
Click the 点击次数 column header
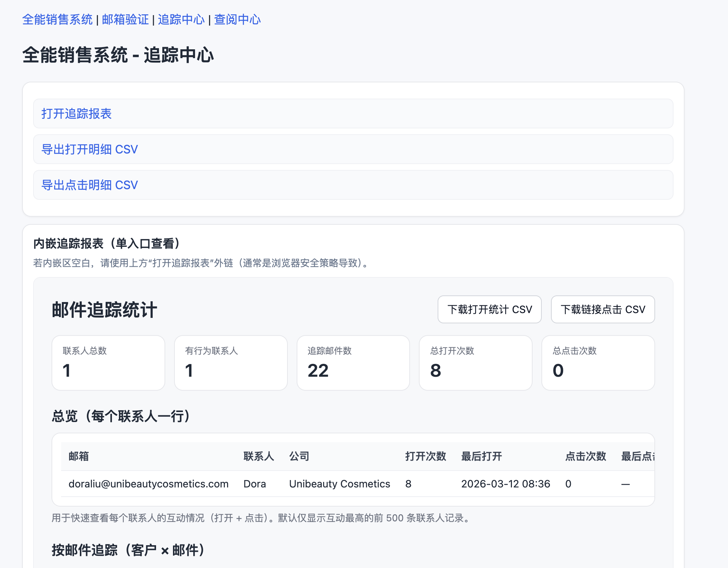(586, 456)
